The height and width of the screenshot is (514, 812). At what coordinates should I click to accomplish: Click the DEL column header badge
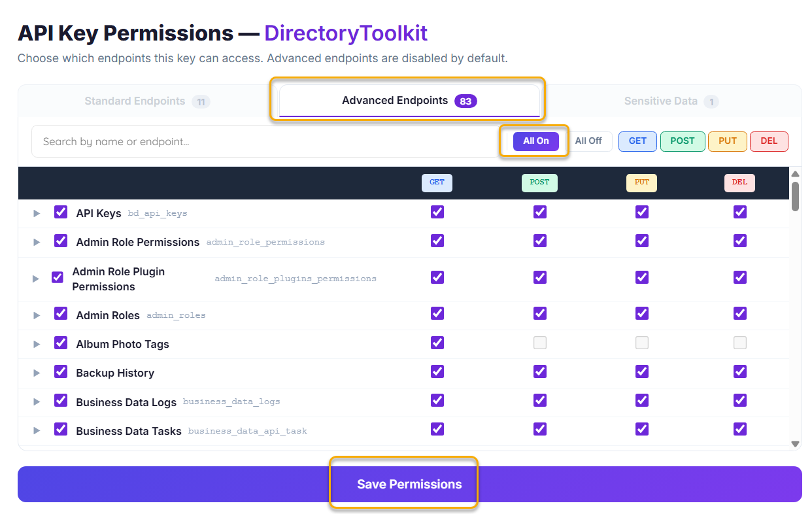(739, 182)
